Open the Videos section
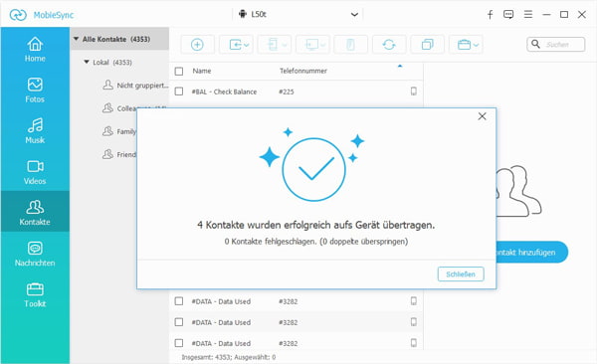 (x=35, y=172)
